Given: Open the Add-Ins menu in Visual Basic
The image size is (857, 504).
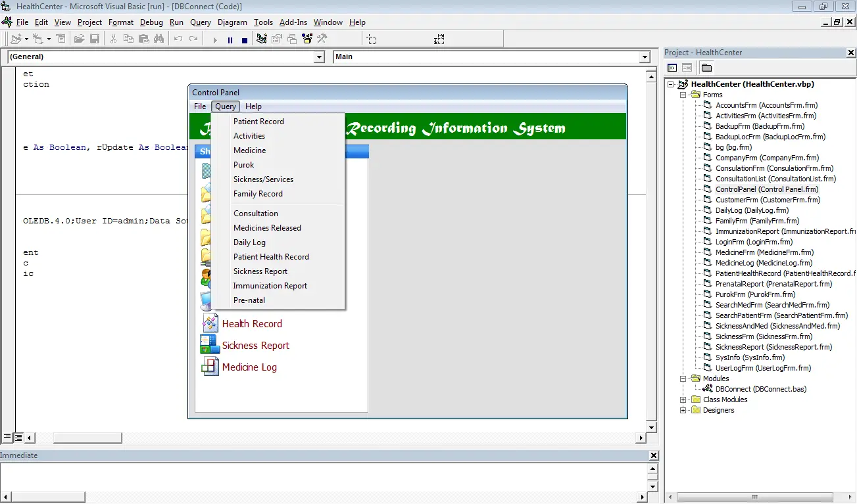Looking at the screenshot, I should [x=293, y=22].
